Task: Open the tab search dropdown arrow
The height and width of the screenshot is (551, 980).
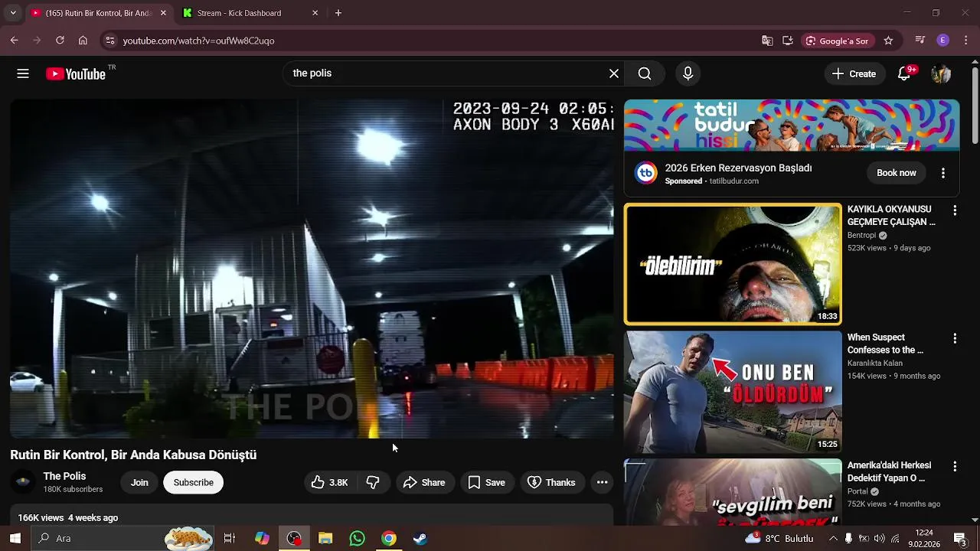Action: 12,13
